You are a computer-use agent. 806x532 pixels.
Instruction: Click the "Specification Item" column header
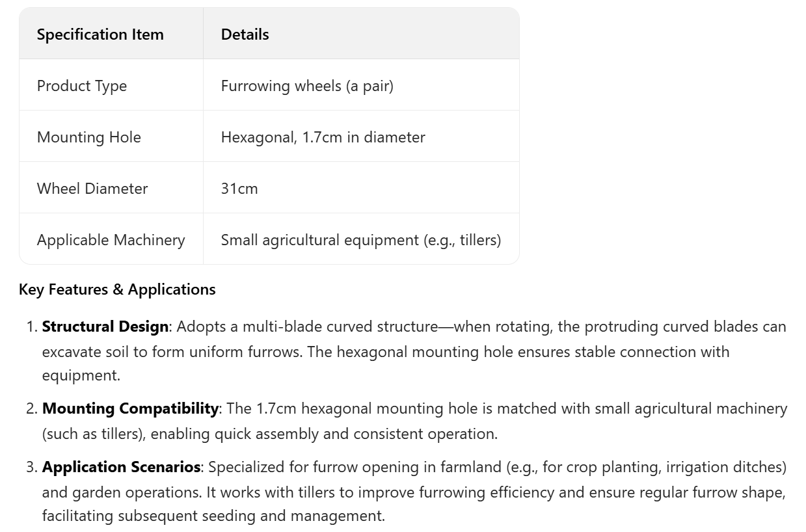[100, 34]
